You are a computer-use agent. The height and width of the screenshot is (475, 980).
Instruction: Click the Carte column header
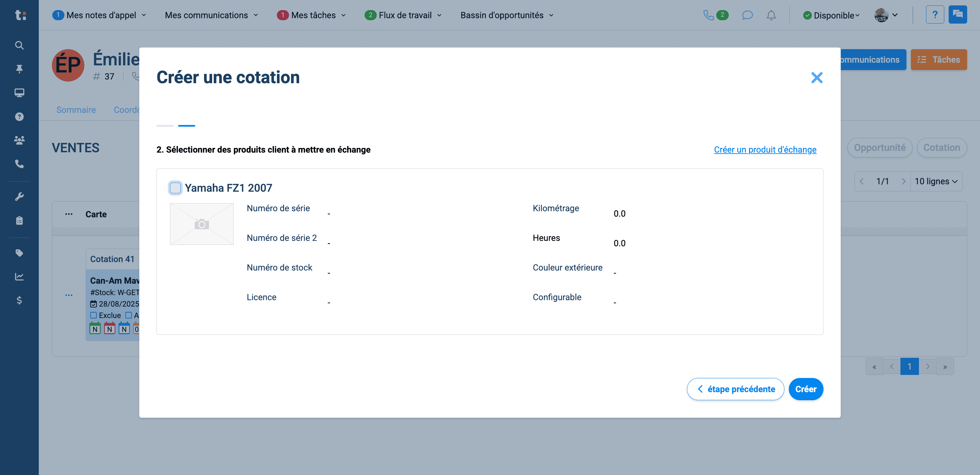pos(96,214)
